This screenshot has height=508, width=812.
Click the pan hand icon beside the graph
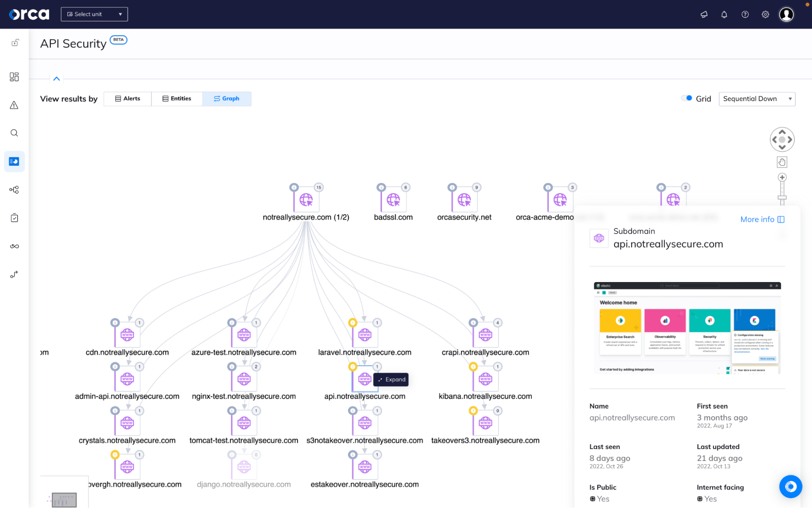[782, 162]
